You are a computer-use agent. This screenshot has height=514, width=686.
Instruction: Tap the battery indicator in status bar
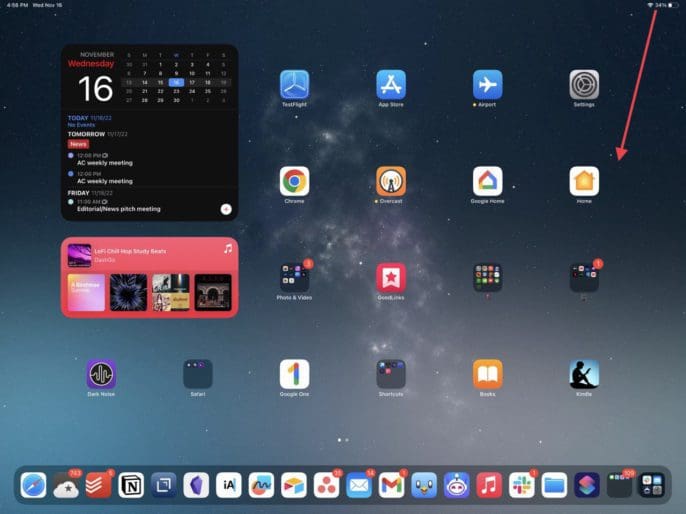click(x=673, y=5)
